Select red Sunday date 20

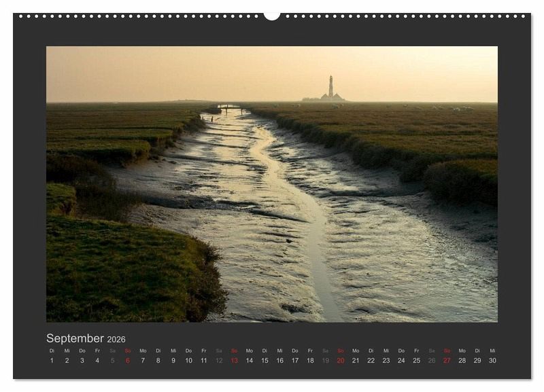point(341,361)
